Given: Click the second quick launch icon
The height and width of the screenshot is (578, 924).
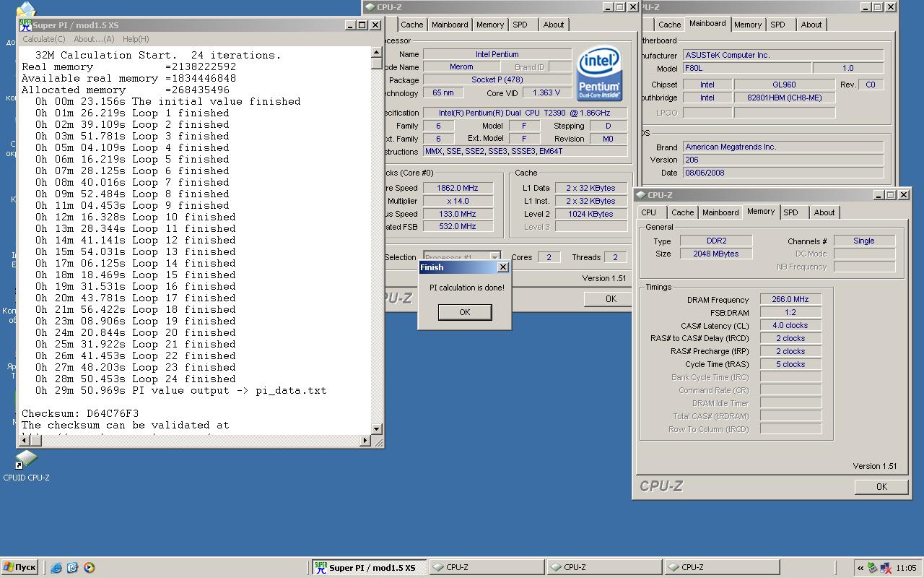Looking at the screenshot, I should [72, 568].
